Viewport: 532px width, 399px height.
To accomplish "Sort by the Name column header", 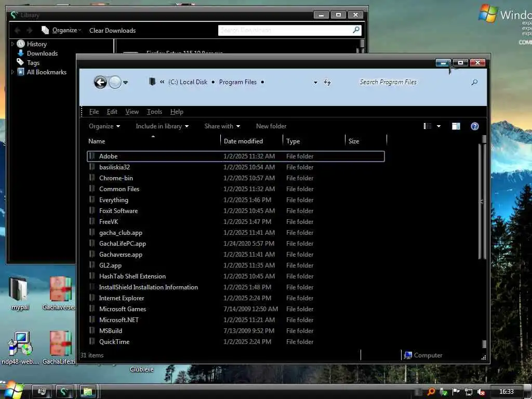I will 154,141.
